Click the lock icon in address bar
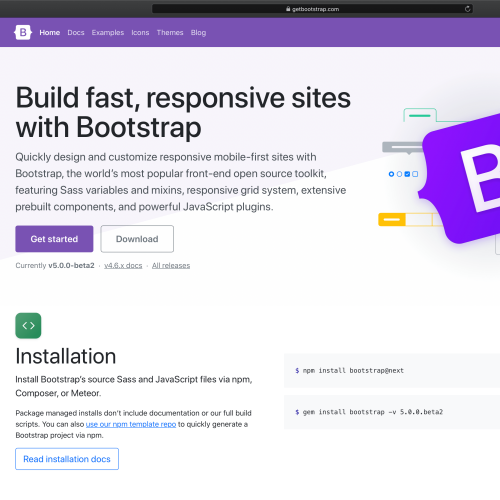 coord(288,9)
